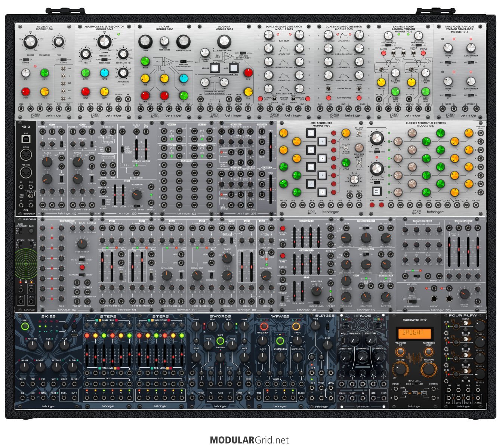Click the TEXTURE knob on Skies
Screen dimensions: 499x448
click(56, 367)
